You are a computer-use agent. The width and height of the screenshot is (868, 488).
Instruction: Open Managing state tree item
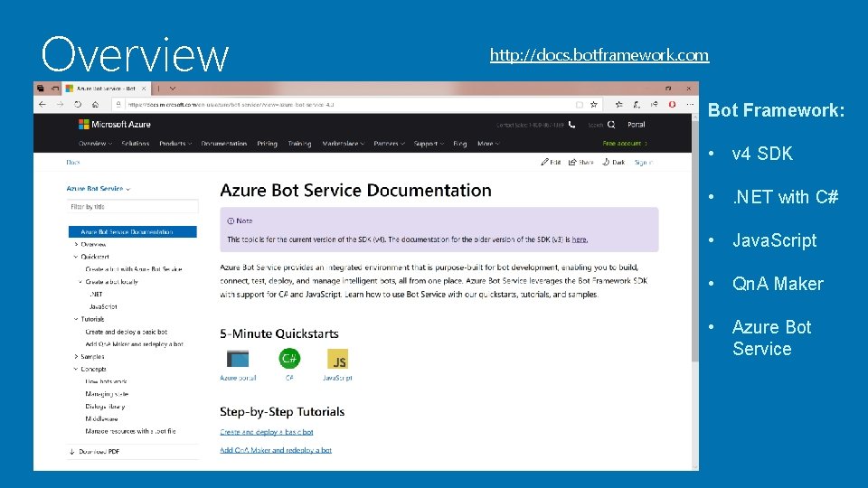(107, 394)
